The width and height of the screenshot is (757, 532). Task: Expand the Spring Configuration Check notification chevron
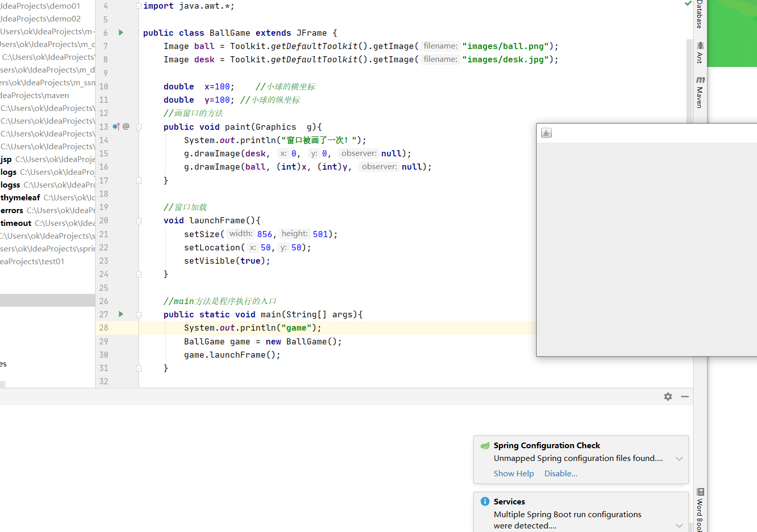click(x=679, y=459)
